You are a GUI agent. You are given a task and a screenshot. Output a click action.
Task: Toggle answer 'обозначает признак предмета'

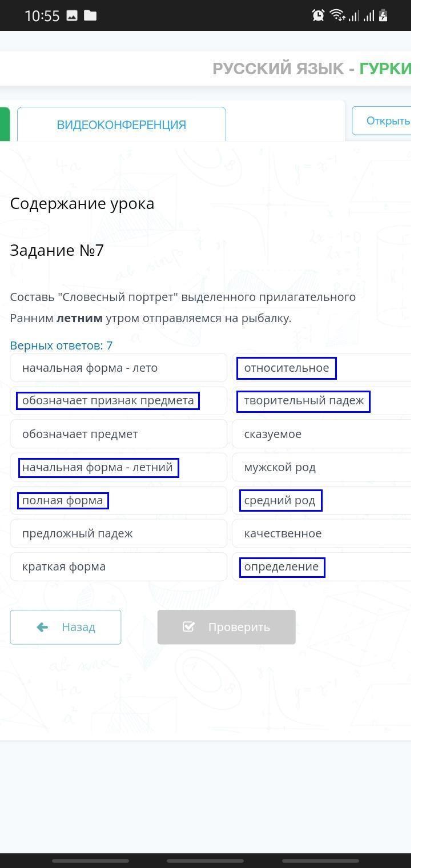coord(108,401)
